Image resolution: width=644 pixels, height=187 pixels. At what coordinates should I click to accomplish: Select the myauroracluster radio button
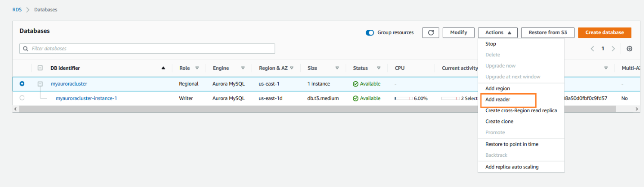tap(22, 84)
